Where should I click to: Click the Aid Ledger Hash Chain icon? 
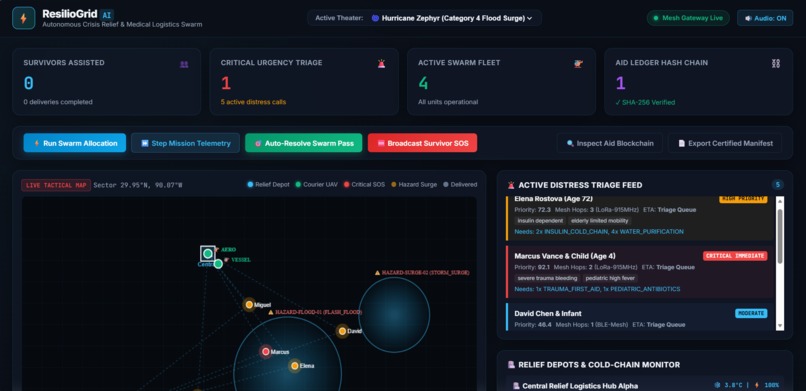pyautogui.click(x=776, y=64)
